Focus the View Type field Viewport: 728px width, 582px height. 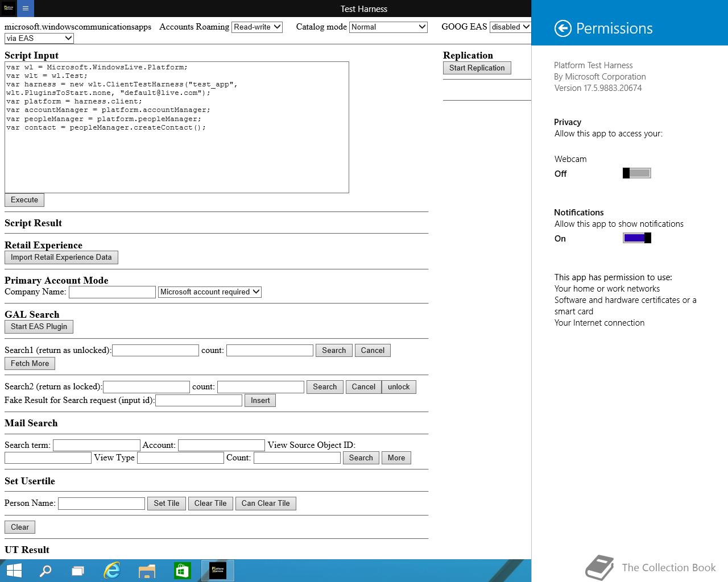[x=180, y=458]
